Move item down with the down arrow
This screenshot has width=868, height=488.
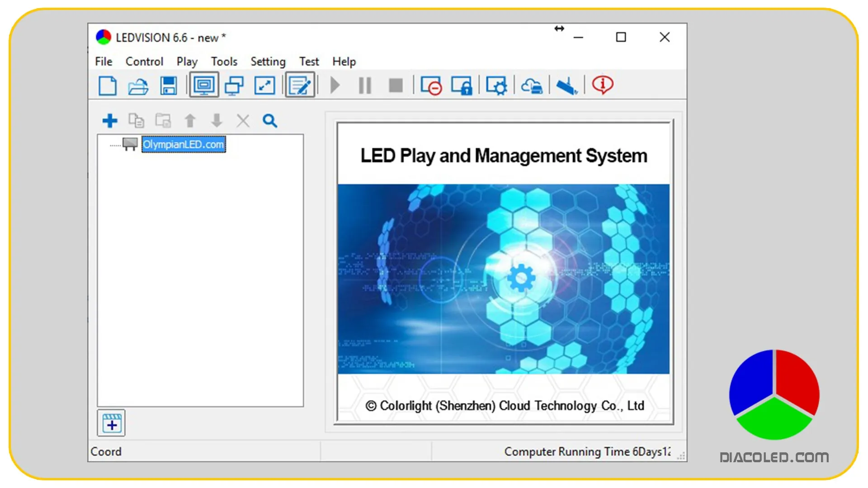tap(217, 121)
